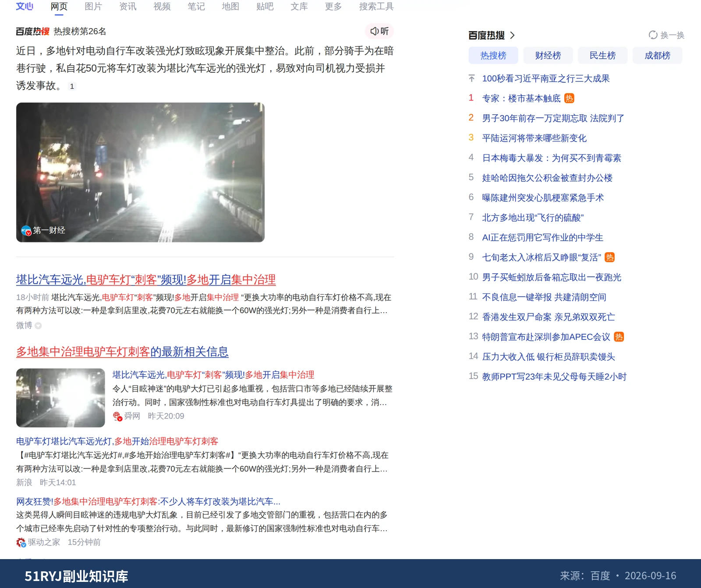Click the 昨天20:09 timestamp
This screenshot has height=588, width=701.
pyautogui.click(x=166, y=416)
